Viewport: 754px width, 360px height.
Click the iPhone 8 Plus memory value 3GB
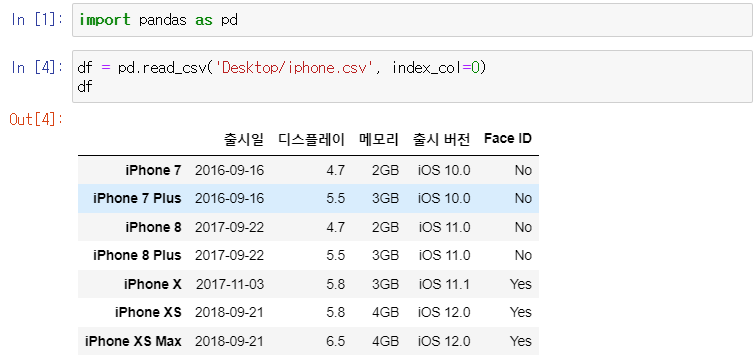[386, 255]
